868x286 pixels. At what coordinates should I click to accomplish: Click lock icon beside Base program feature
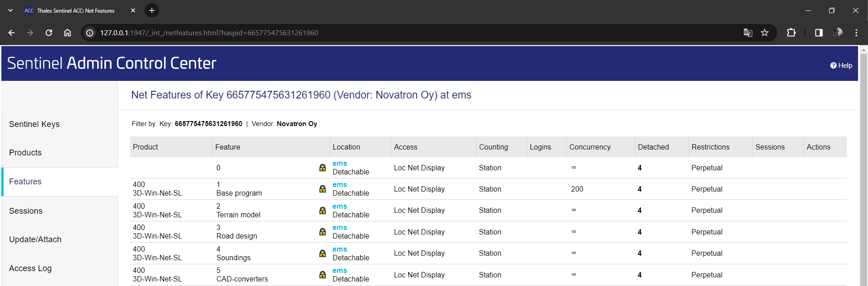point(323,189)
